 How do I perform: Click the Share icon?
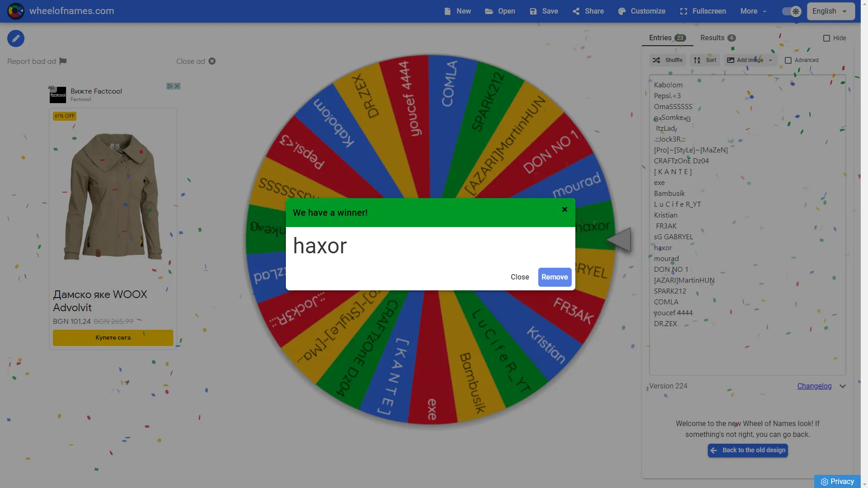point(576,11)
